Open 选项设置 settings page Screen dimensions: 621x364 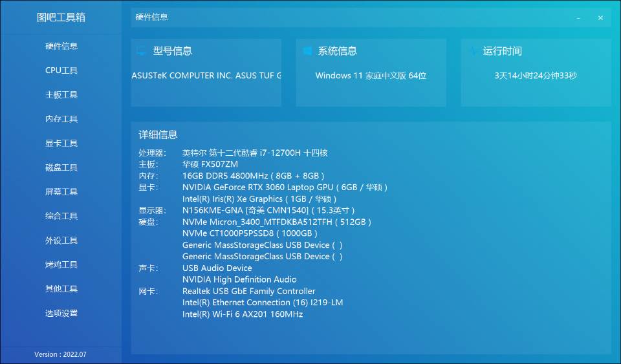61,313
